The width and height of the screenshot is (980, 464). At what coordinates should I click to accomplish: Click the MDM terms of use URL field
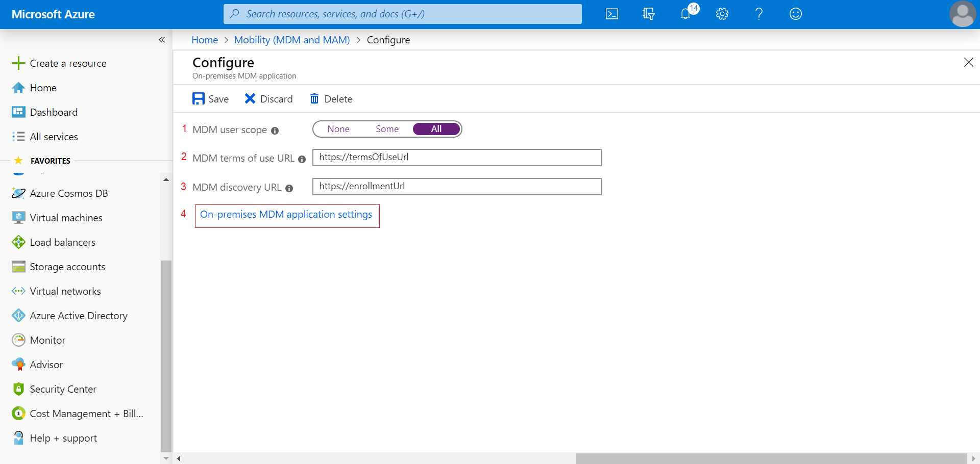point(456,157)
